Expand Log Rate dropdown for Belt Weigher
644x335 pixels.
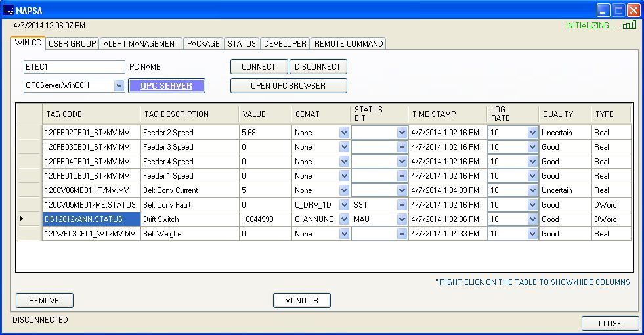(532, 234)
